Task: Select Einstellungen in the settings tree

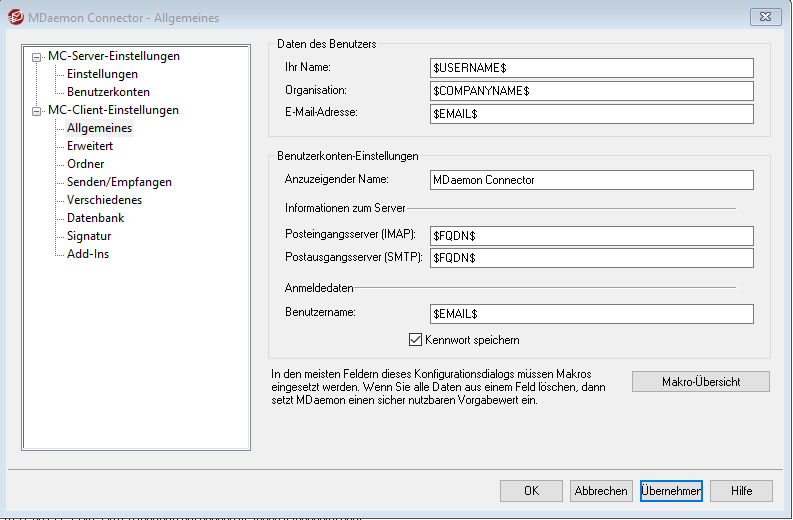Action: [x=102, y=74]
